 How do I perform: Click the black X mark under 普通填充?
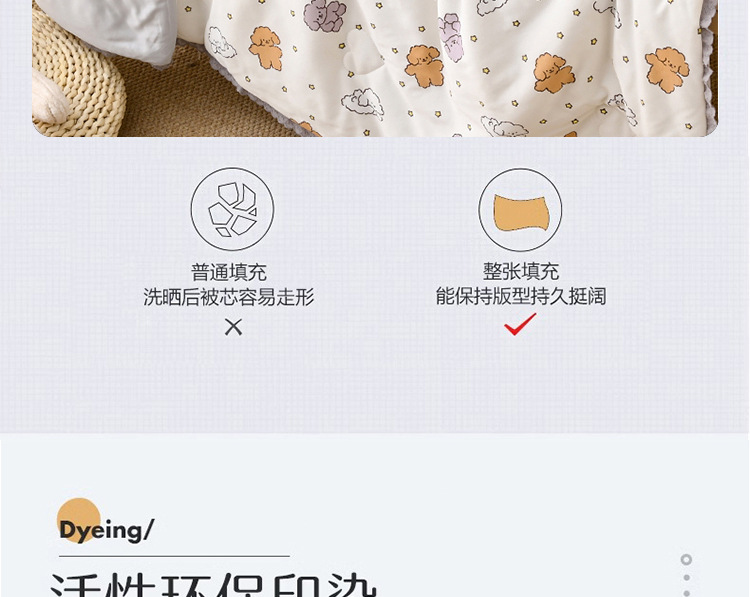coord(233,328)
